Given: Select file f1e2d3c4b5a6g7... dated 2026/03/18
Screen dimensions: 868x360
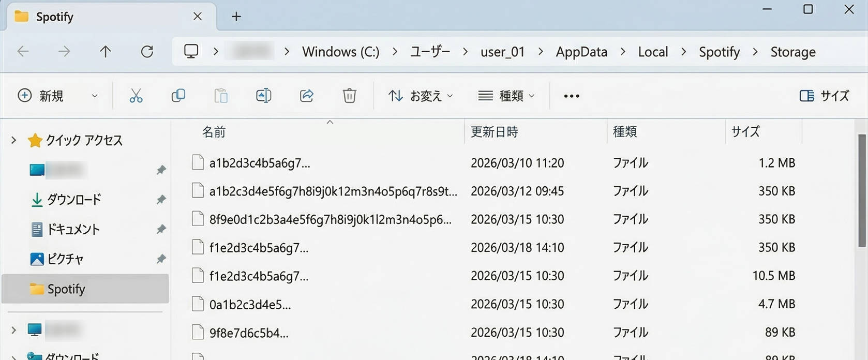Looking at the screenshot, I should point(259,248).
